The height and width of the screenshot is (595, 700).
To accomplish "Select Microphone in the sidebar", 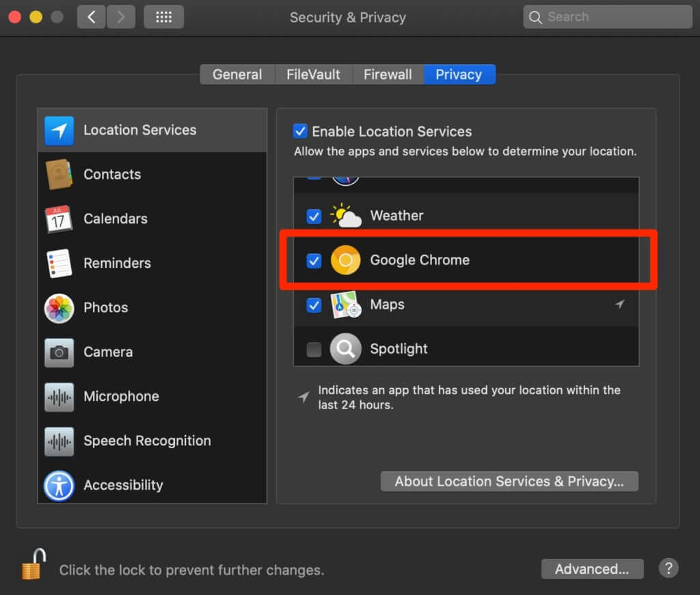I will coord(152,397).
